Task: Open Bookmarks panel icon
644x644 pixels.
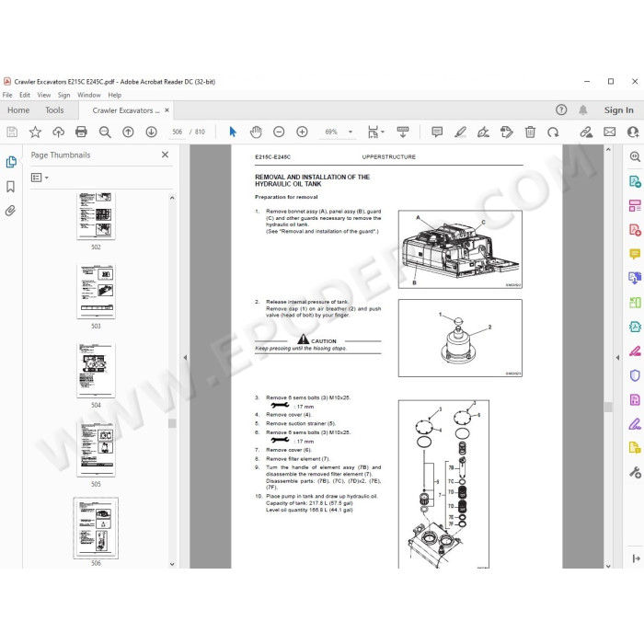Action: (x=11, y=187)
